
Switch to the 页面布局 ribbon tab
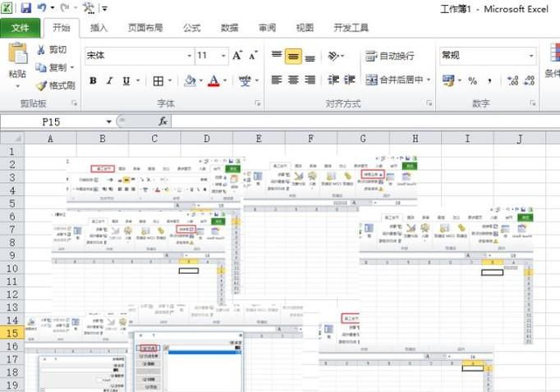[145, 28]
